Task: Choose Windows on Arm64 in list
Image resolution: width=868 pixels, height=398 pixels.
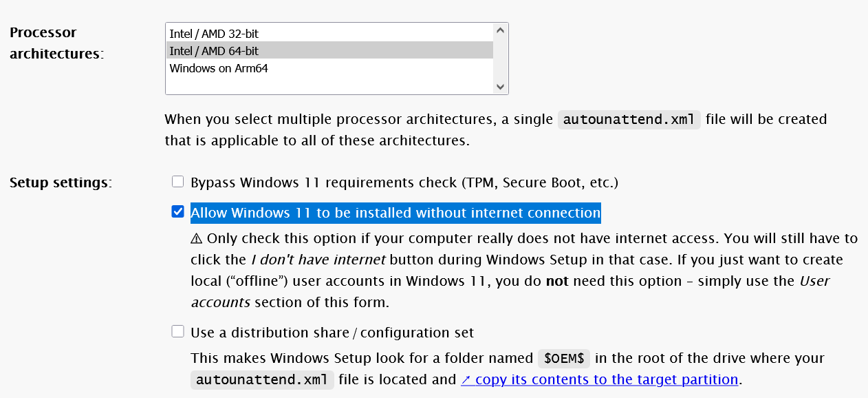Action: (x=219, y=68)
